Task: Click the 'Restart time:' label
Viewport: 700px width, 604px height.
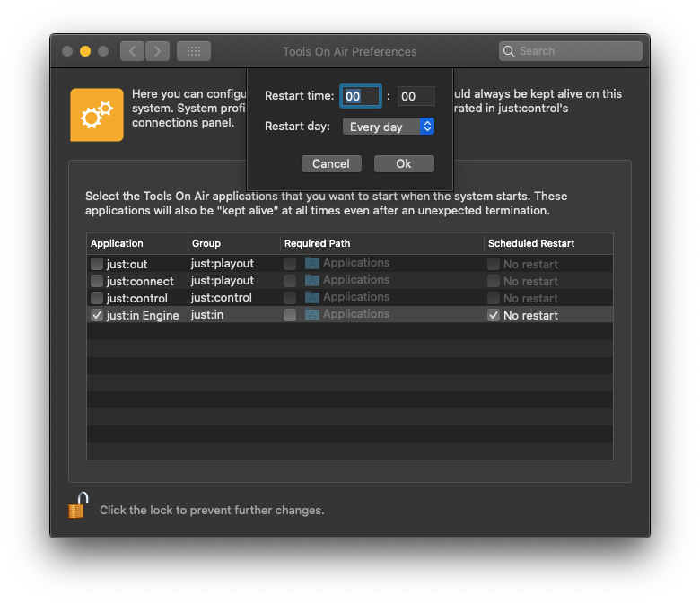Action: 299,95
